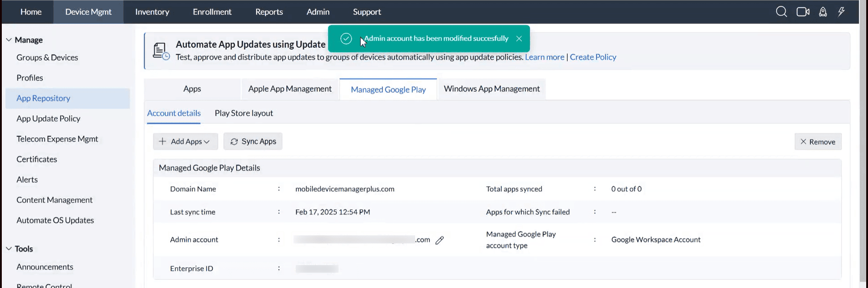868x288 pixels.
Task: Switch to the Apple App Management tab
Action: tap(290, 89)
